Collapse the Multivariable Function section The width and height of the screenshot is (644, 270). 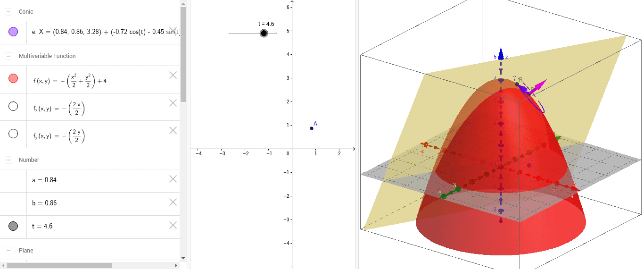(x=8, y=56)
